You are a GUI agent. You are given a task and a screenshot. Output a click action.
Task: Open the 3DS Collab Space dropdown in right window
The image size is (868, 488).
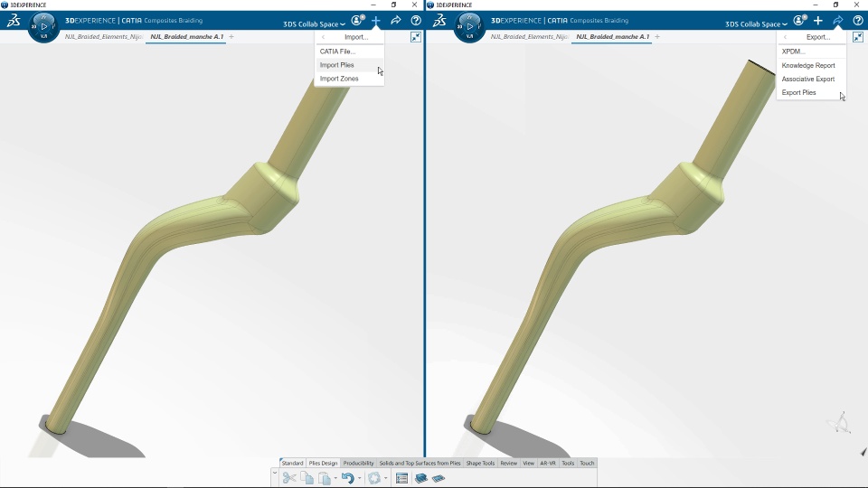[756, 23]
